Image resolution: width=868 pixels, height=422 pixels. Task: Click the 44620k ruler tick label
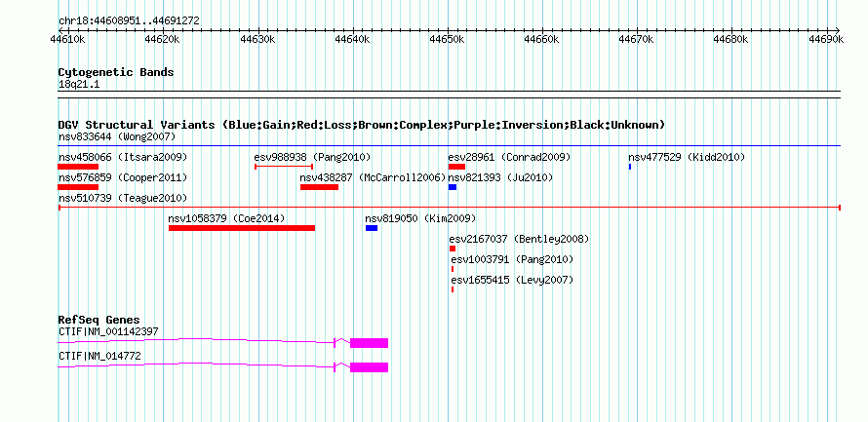click(162, 39)
